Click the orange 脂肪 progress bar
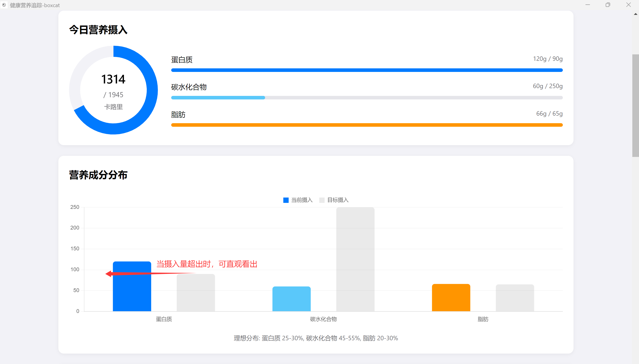 367,125
